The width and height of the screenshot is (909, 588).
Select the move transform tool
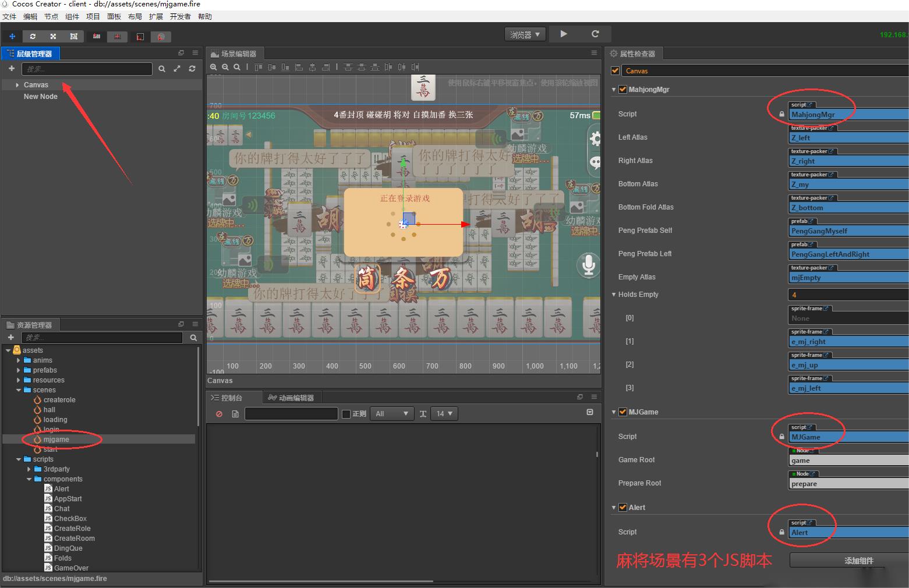(12, 36)
